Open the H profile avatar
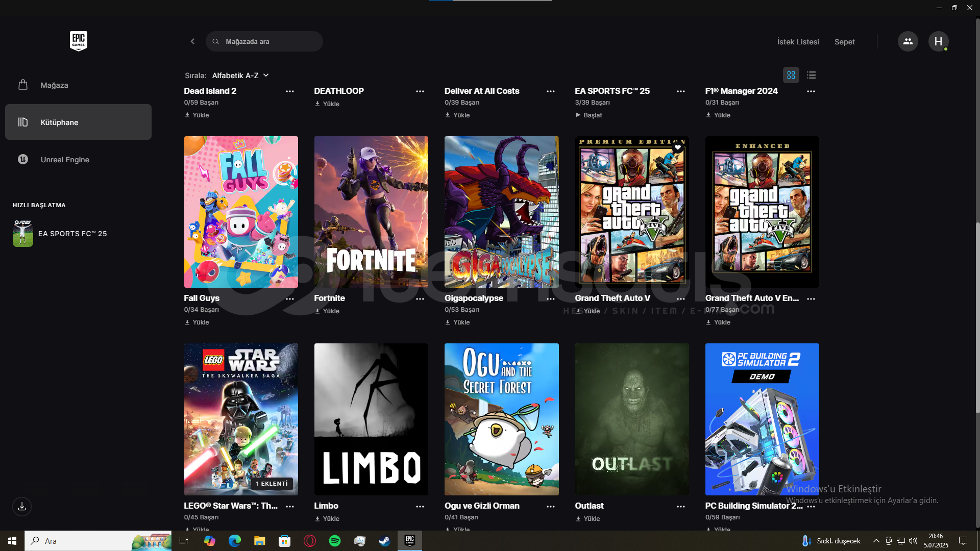Image resolution: width=980 pixels, height=551 pixels. pyautogui.click(x=938, y=41)
